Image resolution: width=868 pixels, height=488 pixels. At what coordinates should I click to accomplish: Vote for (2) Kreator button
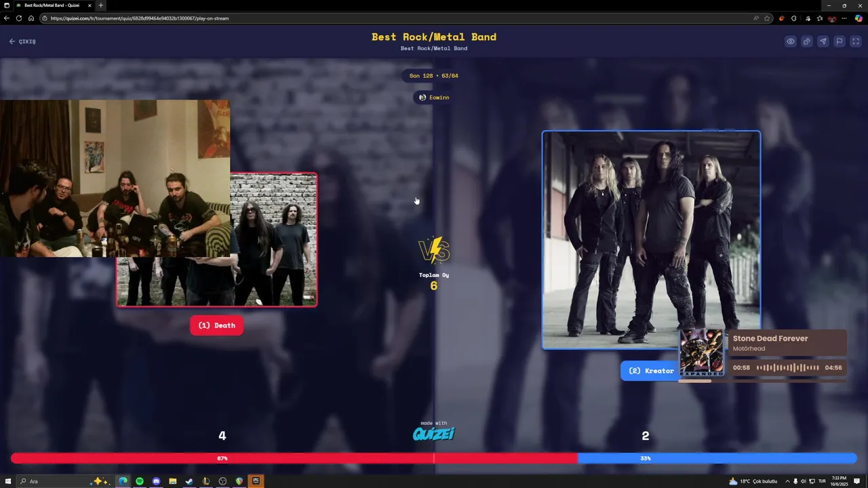tap(651, 371)
